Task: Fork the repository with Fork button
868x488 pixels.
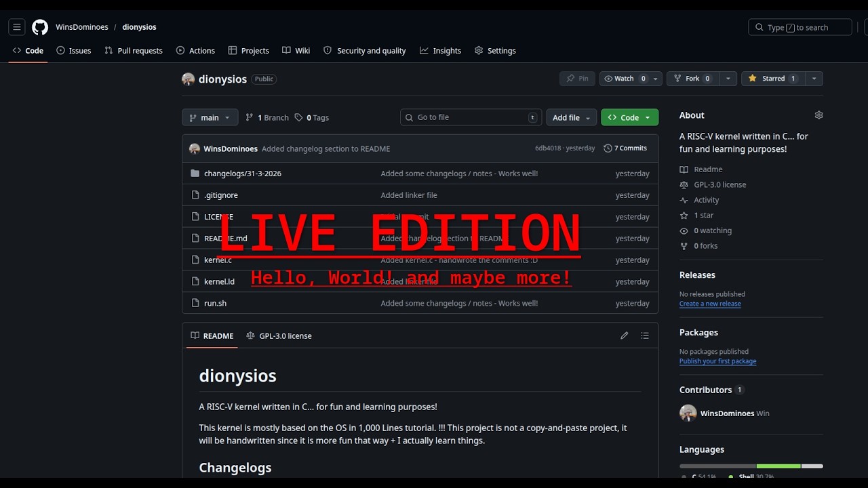Action: click(x=692, y=79)
